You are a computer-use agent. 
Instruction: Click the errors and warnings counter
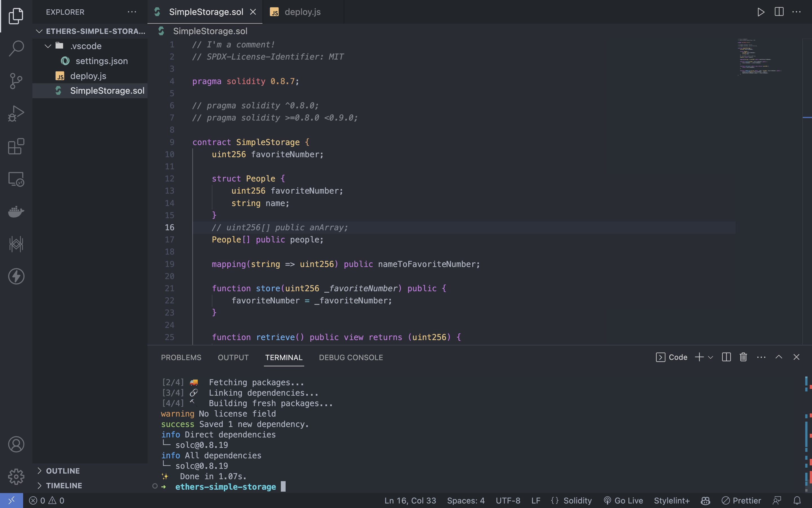[x=47, y=501]
